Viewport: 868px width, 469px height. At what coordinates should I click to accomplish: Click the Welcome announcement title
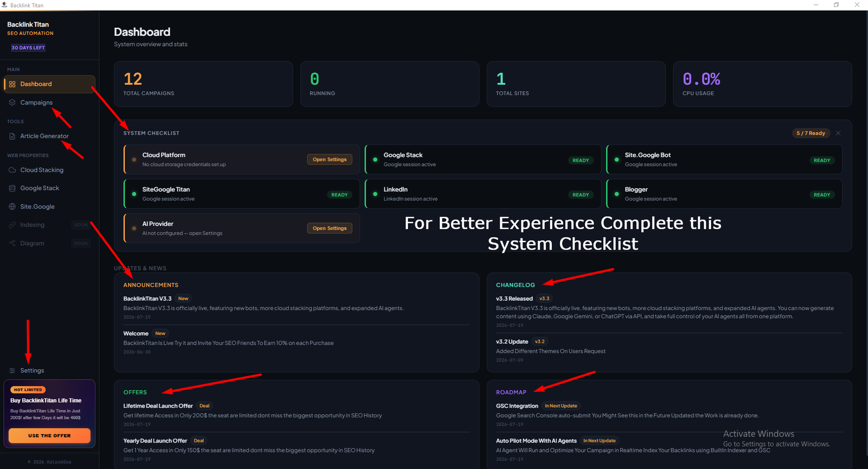(136, 333)
